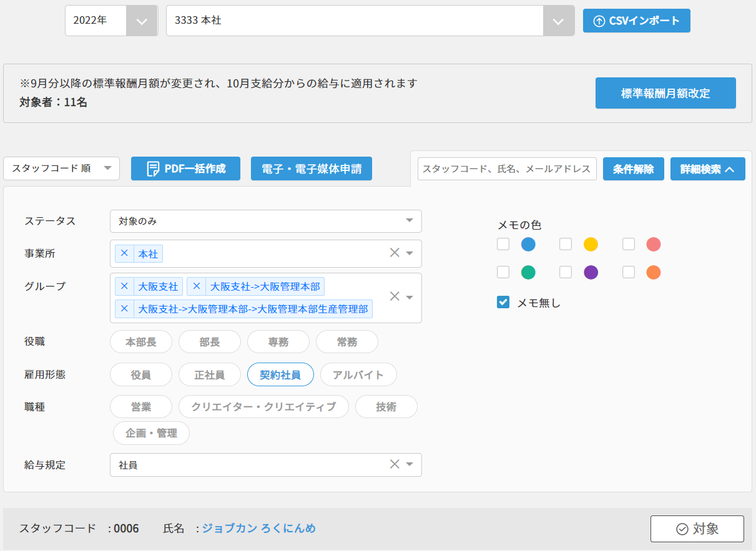The width and height of the screenshot is (756, 551).
Task: Click the 対象者：11名 text
Action: (54, 102)
